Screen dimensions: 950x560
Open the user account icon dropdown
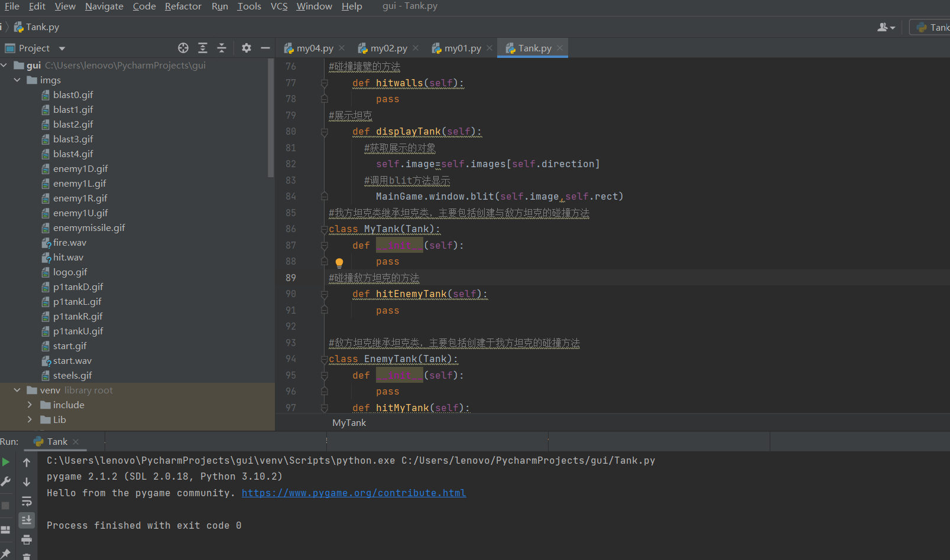pos(886,27)
